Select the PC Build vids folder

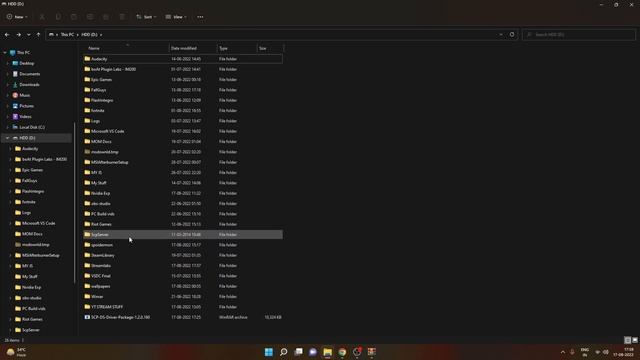[183, 214]
